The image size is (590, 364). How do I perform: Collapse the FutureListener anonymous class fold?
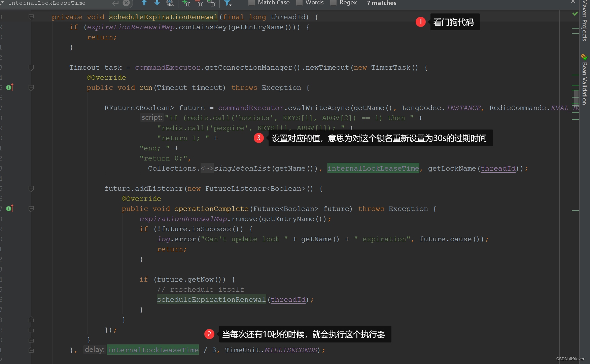(31, 188)
